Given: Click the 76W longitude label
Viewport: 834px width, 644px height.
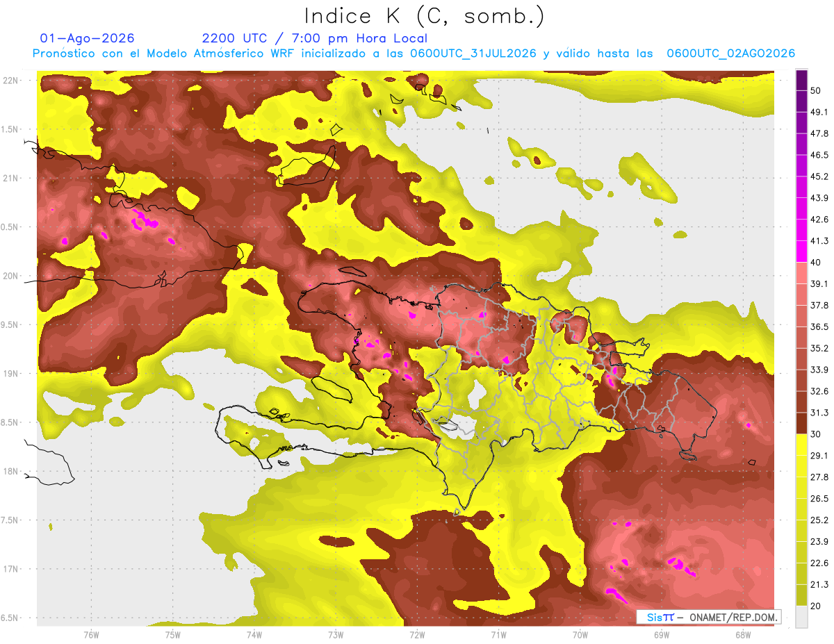Looking at the screenshot, I should [x=91, y=634].
